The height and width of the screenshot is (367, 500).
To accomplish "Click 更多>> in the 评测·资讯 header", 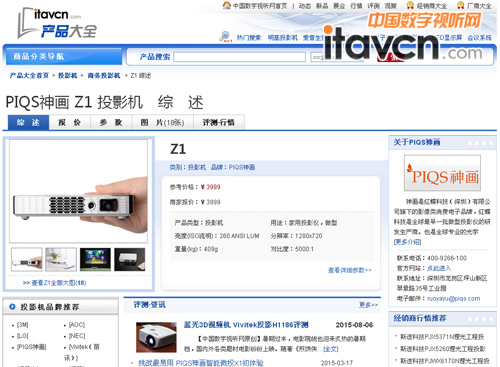I will tap(368, 305).
